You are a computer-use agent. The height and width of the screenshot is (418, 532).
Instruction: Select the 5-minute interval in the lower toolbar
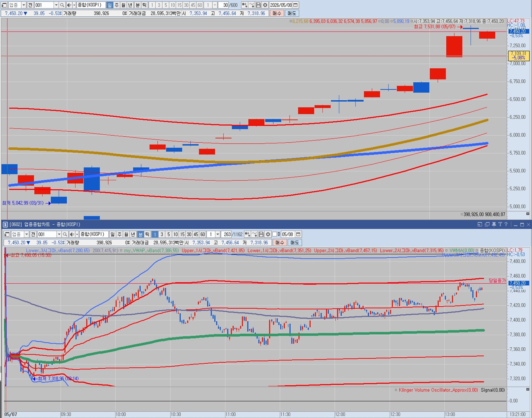(x=168, y=234)
